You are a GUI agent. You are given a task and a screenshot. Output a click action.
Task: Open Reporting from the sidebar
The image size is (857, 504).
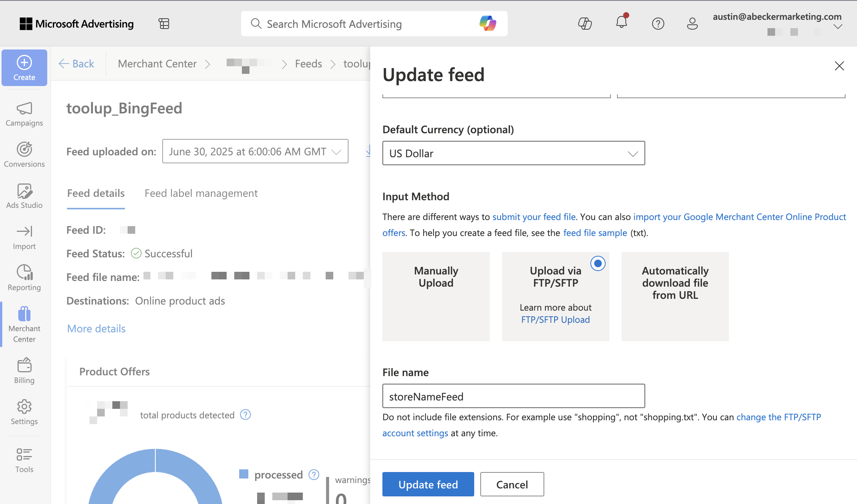(24, 278)
